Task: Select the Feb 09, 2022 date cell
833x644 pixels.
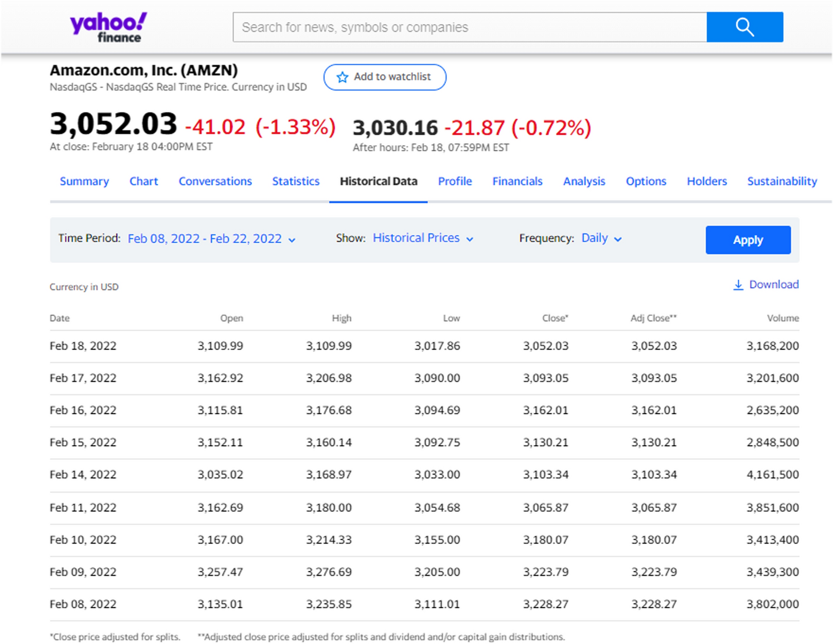Action: [83, 572]
